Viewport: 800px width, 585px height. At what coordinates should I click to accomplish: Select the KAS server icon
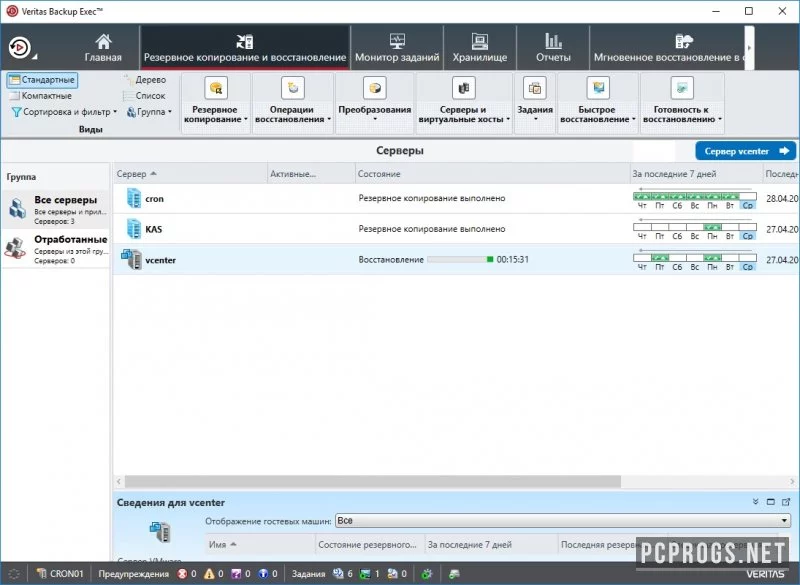134,228
